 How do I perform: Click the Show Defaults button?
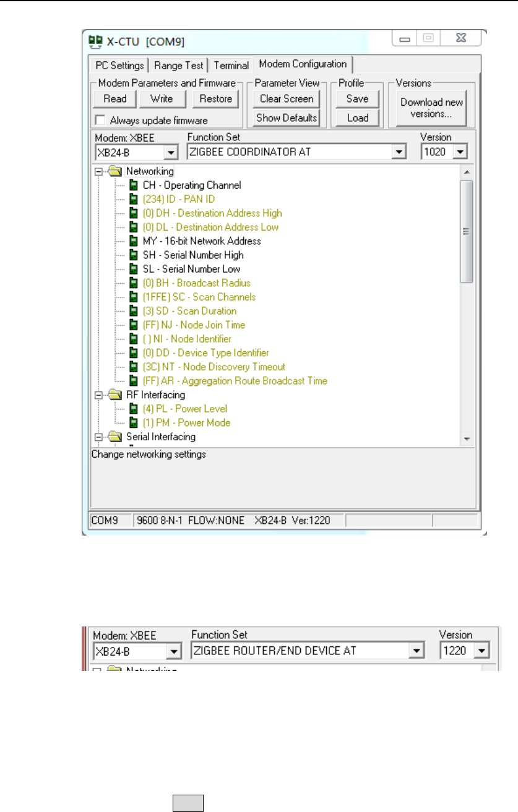tap(287, 118)
